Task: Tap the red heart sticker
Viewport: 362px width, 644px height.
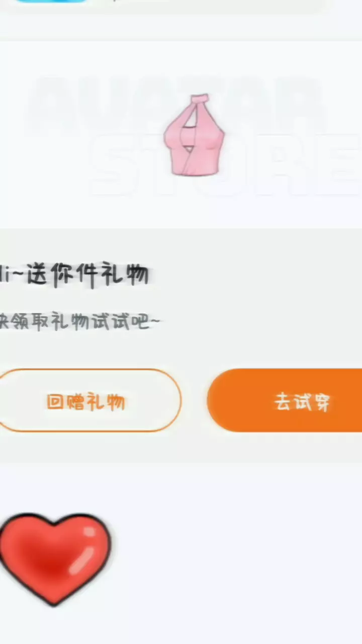Action: coord(54,558)
